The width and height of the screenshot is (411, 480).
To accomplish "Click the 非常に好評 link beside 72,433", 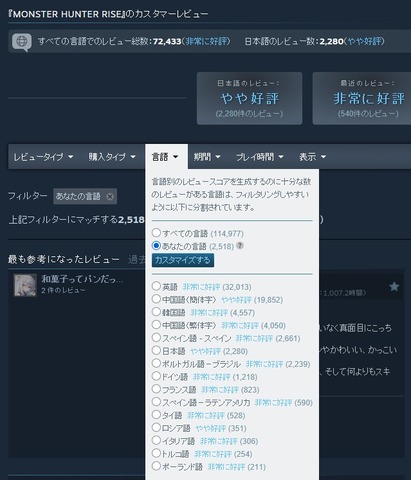I will point(207,41).
